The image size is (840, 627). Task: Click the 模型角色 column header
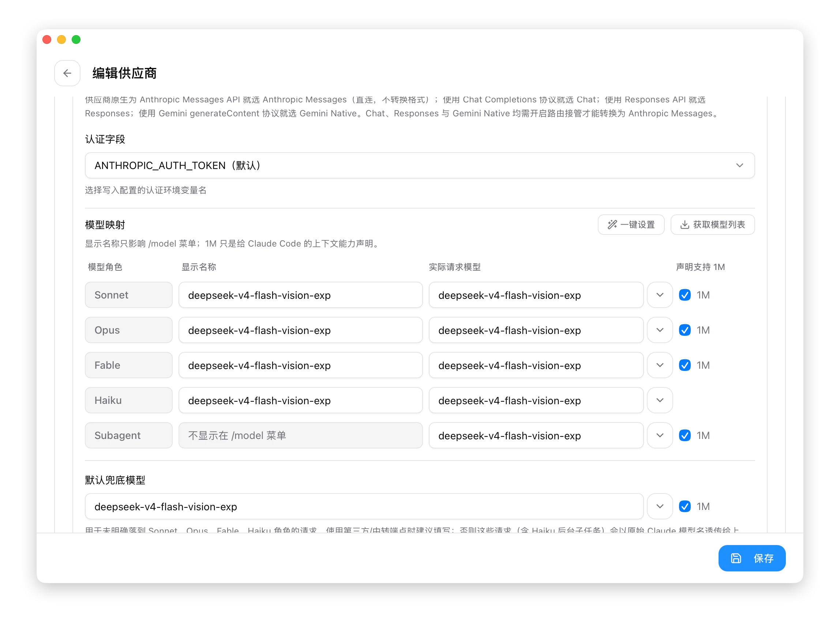[x=105, y=267]
